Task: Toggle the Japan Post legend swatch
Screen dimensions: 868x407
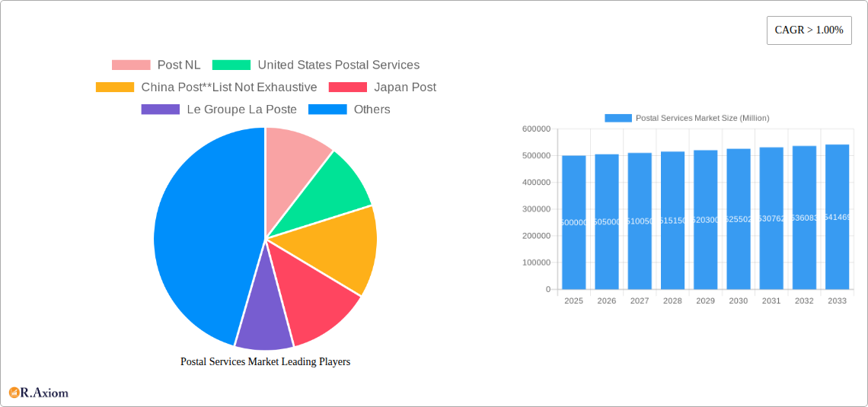Action: (x=348, y=87)
